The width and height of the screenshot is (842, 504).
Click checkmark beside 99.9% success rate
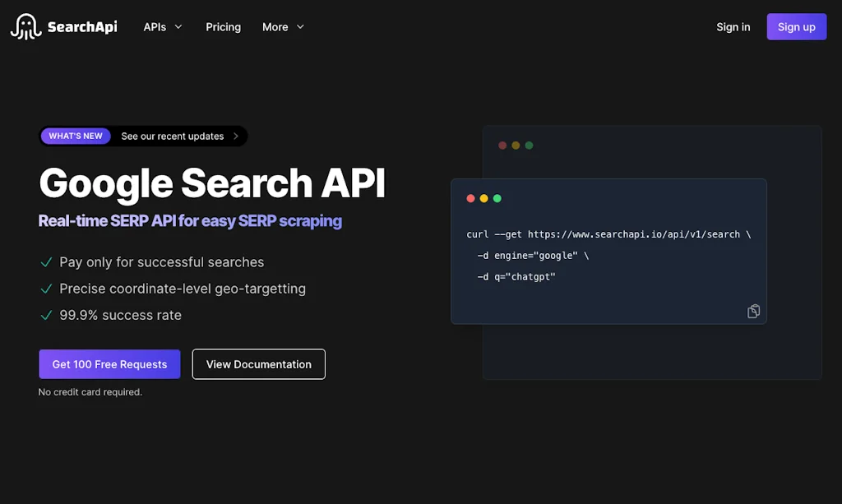click(x=47, y=315)
